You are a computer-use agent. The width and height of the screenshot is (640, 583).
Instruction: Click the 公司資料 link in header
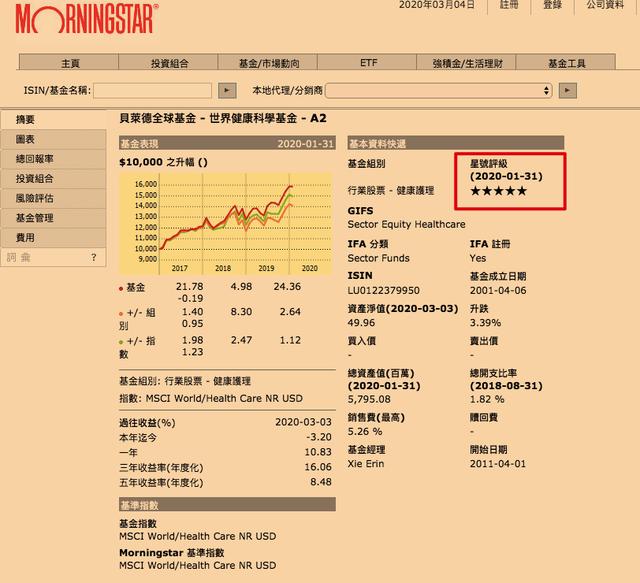(605, 5)
